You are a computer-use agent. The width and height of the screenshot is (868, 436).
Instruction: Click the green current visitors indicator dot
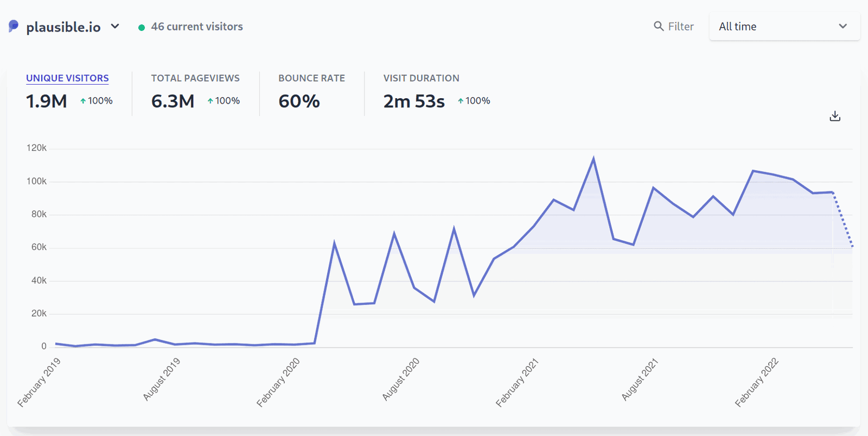click(142, 27)
